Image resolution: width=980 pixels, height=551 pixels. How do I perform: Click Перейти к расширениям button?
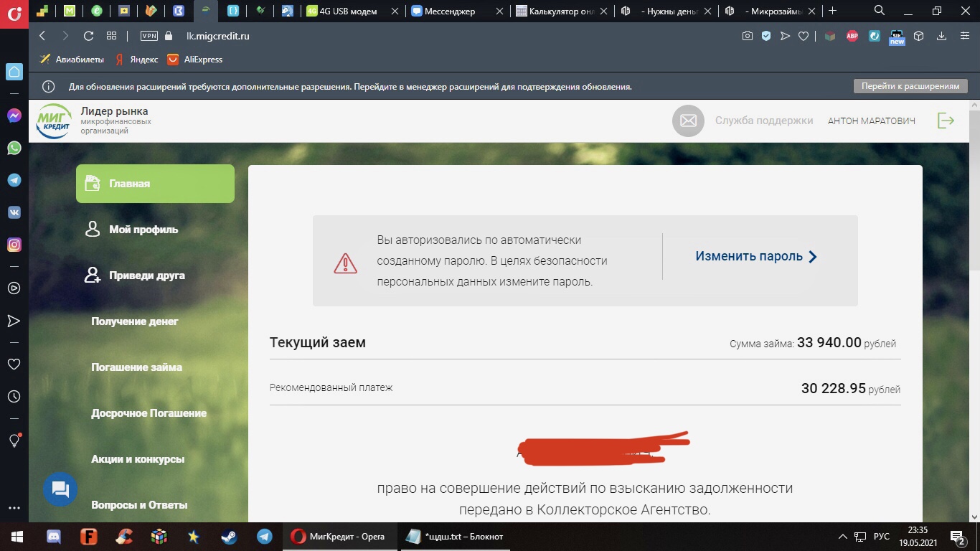(x=910, y=86)
